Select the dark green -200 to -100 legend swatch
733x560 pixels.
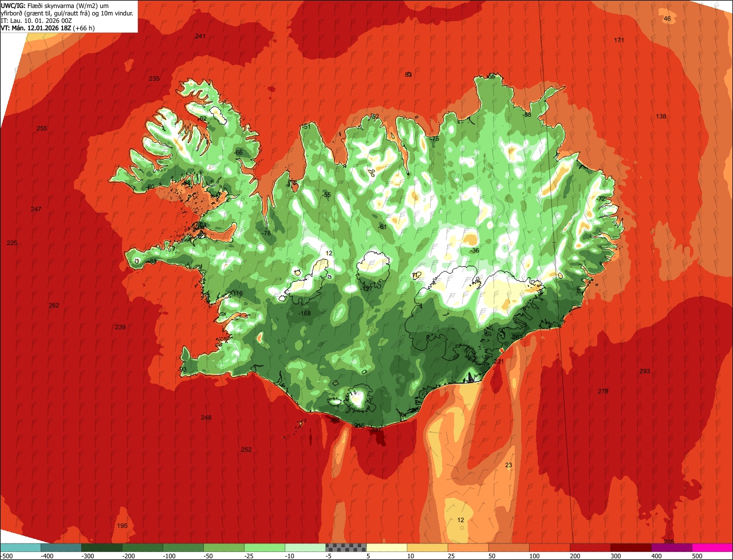(x=142, y=547)
